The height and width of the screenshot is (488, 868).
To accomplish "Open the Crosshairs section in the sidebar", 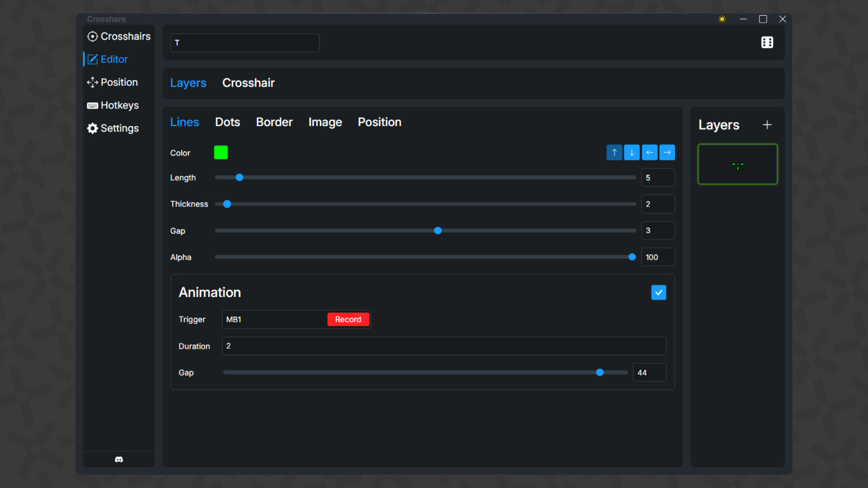I will click(x=118, y=36).
